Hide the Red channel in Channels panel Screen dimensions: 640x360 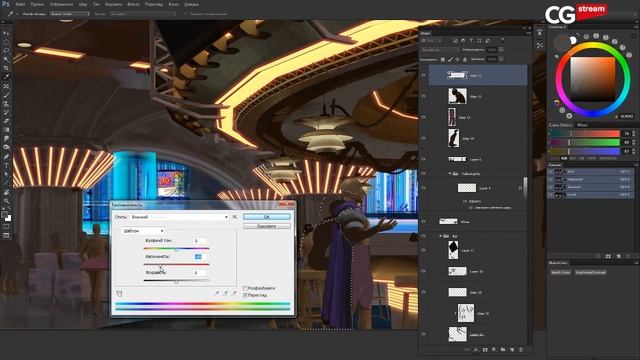(x=550, y=179)
